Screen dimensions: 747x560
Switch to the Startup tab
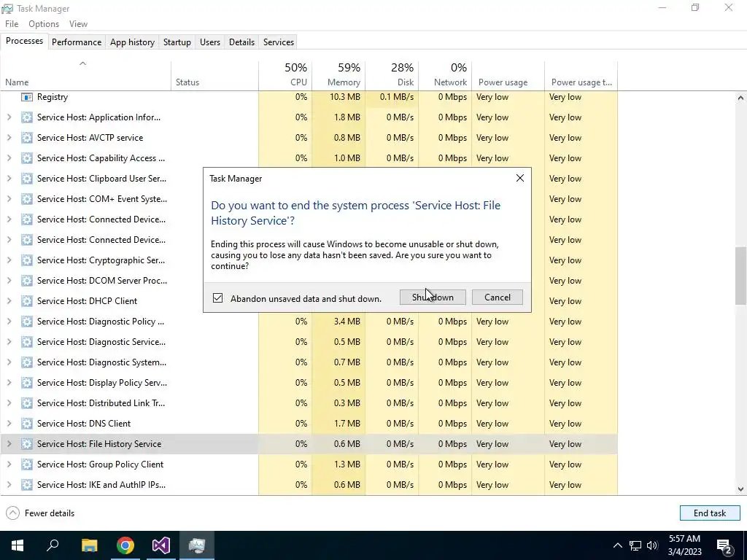[x=177, y=42]
